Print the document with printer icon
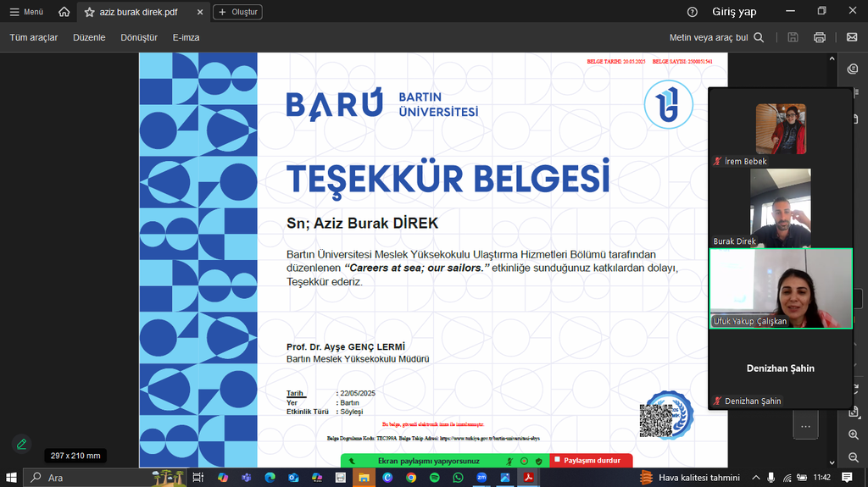 coord(820,37)
